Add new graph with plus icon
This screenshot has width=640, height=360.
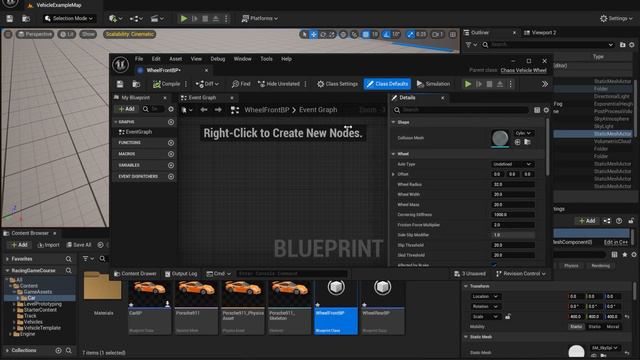(171, 122)
